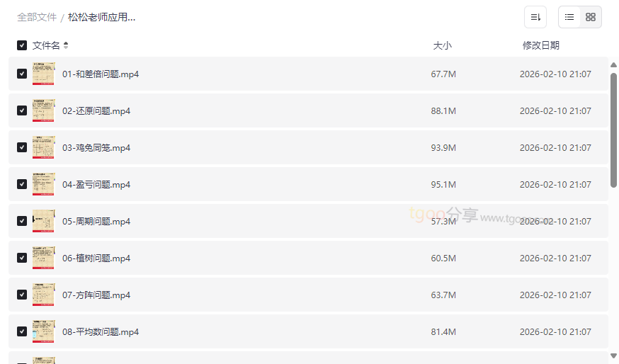Screen dimensions: 619x364
Task: Switch to list view layout
Action: point(569,17)
